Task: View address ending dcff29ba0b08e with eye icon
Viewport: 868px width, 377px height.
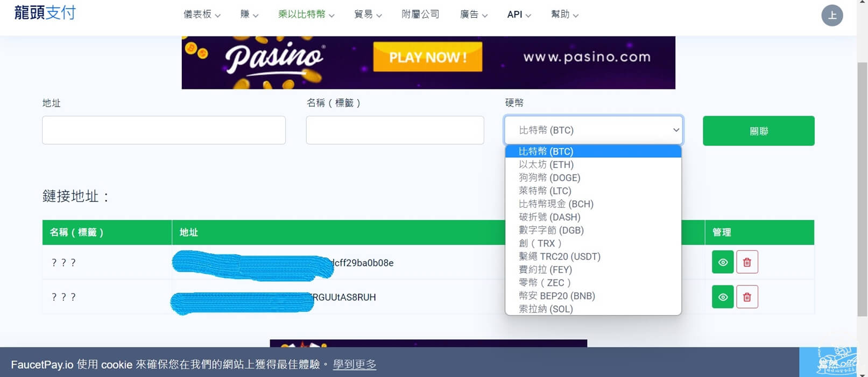Action: (723, 262)
